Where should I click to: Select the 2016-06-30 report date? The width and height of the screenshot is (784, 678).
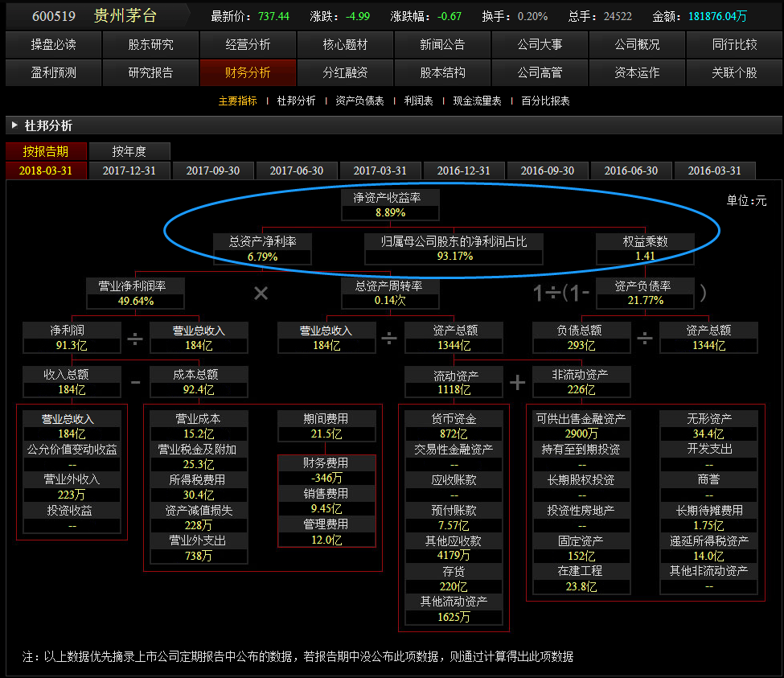click(x=631, y=171)
